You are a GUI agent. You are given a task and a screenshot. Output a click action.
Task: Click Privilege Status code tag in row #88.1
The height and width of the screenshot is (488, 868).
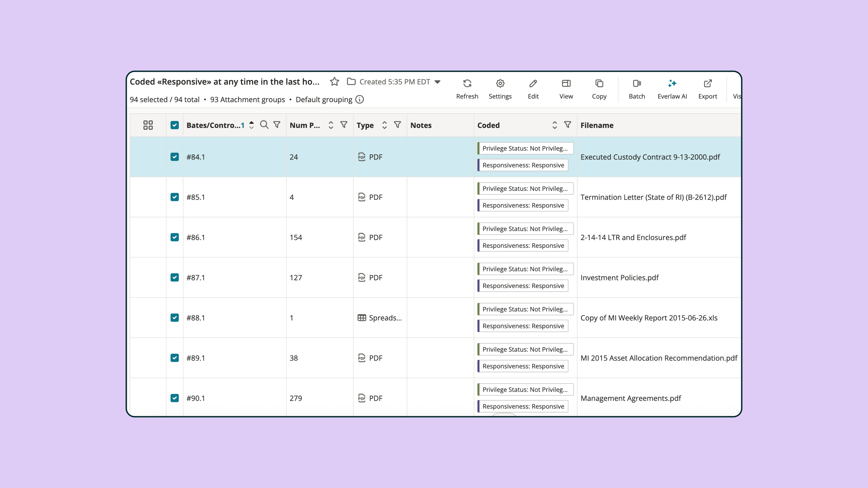point(525,309)
